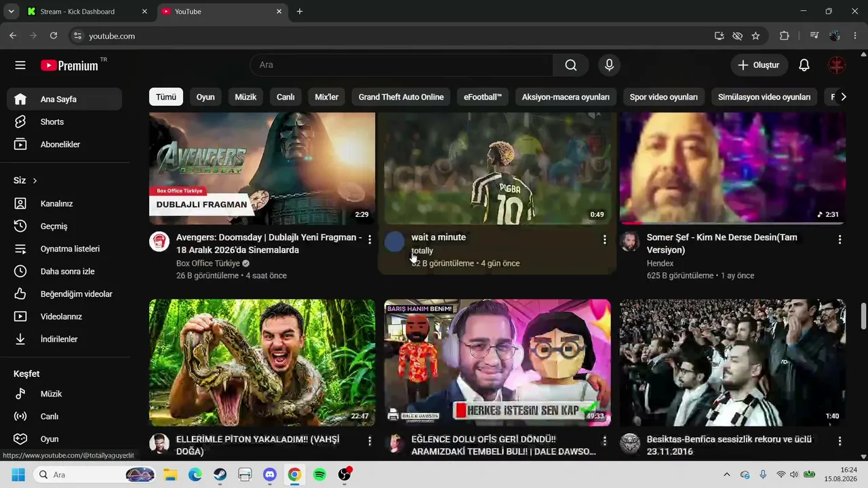
Task: Open more options for ELLERİMLE PİTON video
Action: 370,441
